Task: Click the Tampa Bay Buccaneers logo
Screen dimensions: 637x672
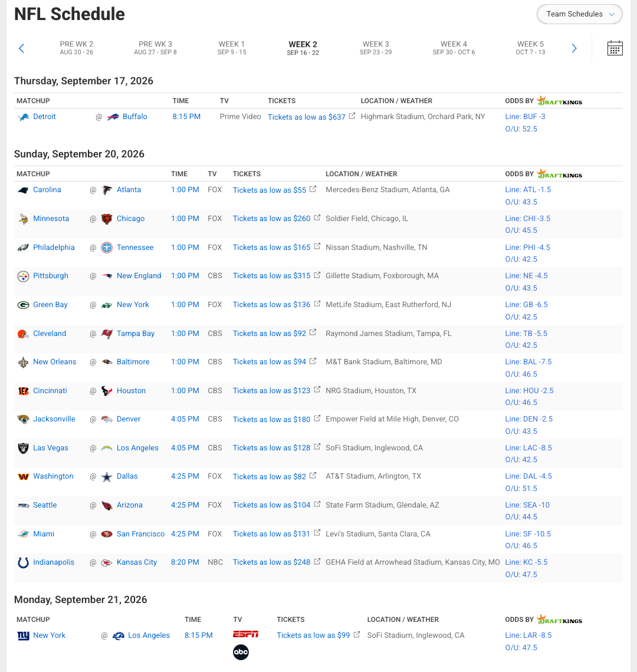Action: [107, 334]
